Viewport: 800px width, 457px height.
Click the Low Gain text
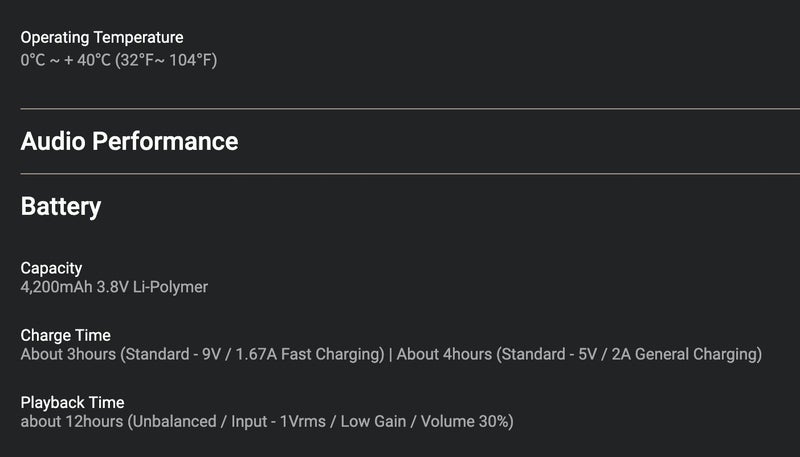(x=374, y=422)
